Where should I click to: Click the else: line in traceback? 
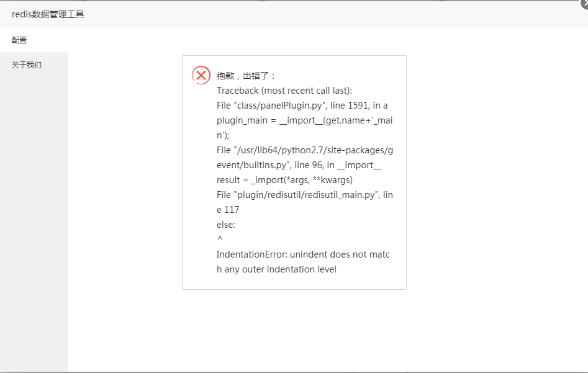(226, 225)
